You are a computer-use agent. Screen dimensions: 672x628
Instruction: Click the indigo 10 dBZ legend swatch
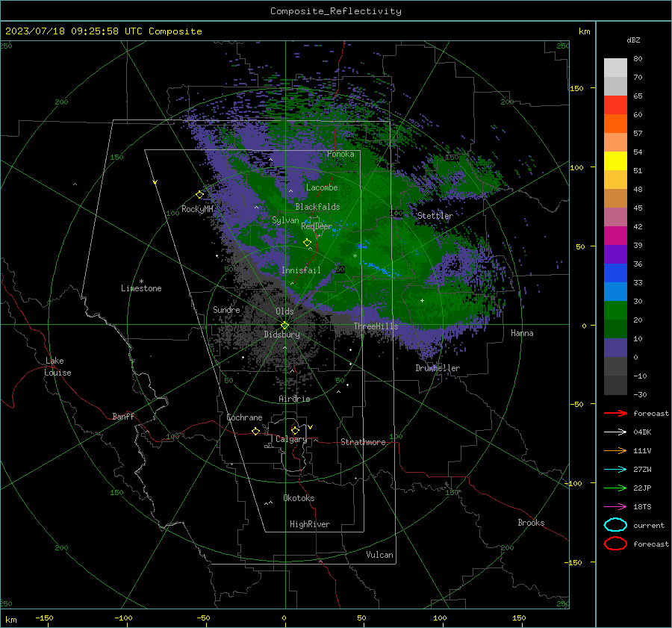point(615,347)
